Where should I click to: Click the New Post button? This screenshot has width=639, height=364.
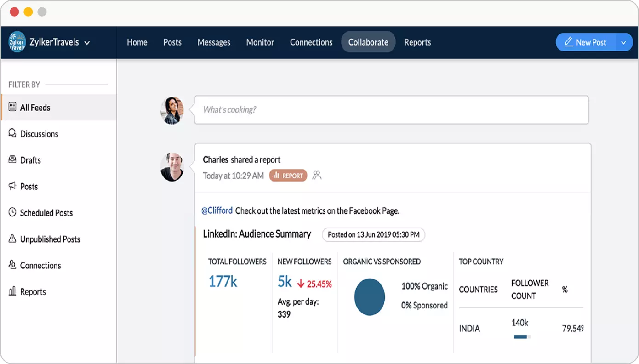tap(585, 42)
